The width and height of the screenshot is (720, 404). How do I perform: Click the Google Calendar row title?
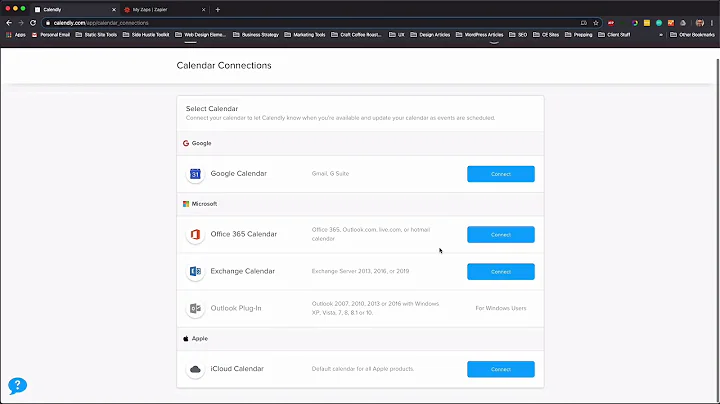click(239, 174)
